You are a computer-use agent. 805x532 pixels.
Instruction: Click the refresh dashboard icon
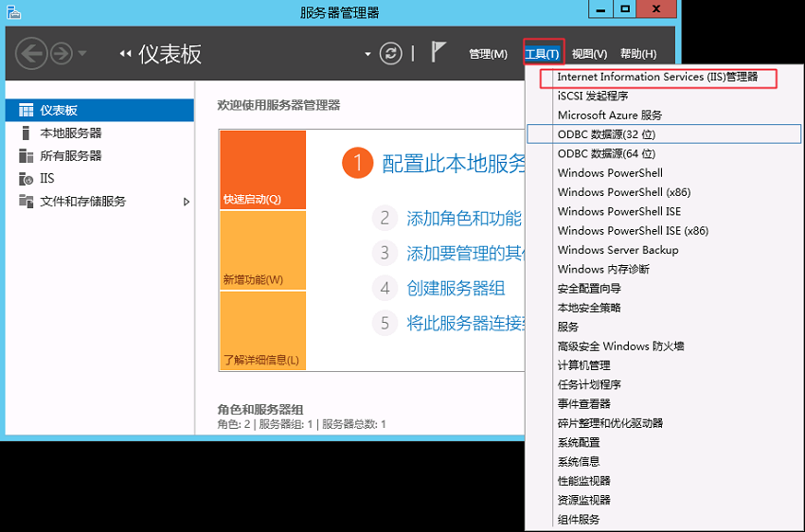pos(391,53)
